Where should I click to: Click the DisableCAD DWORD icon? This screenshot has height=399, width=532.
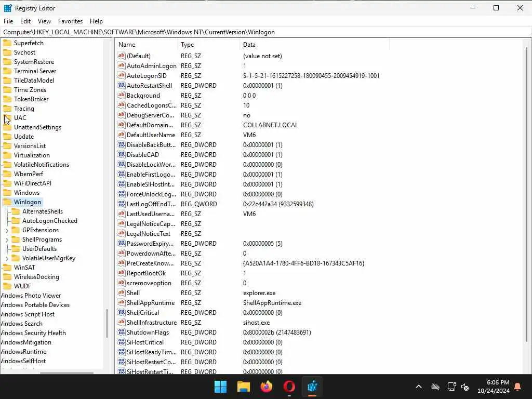click(122, 154)
